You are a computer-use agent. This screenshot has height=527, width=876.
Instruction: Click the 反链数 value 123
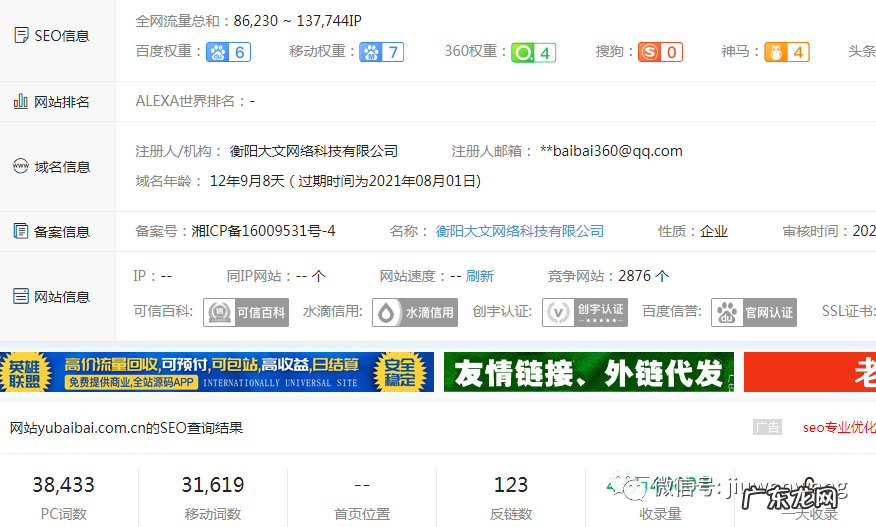point(511,485)
